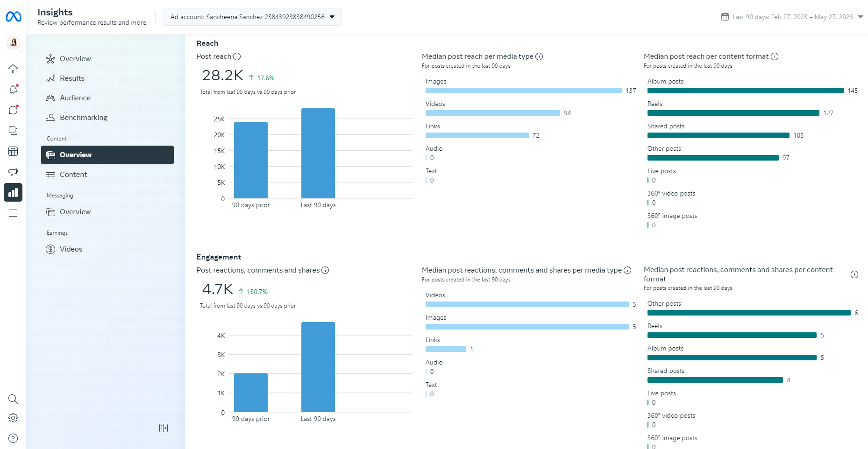Click the Last 90 days reach bar
The height and width of the screenshot is (449, 868).
(x=318, y=153)
